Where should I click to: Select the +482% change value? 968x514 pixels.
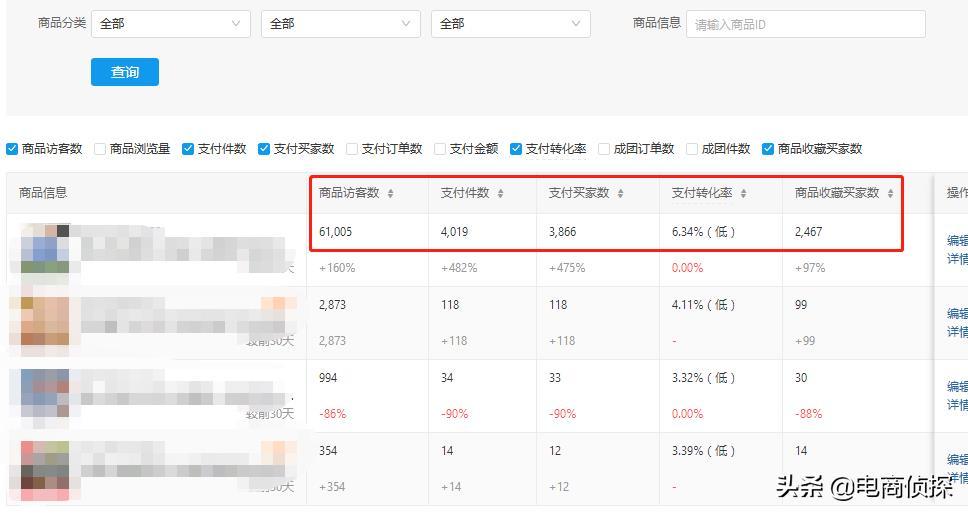tap(459, 268)
